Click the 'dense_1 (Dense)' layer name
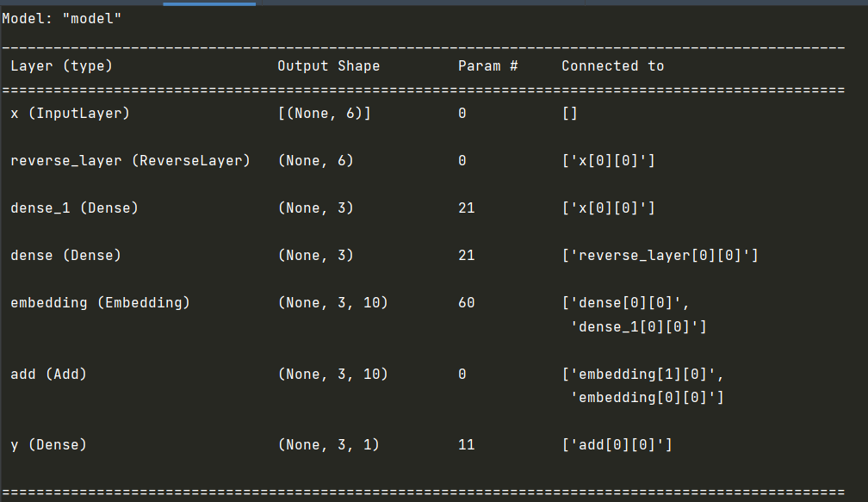This screenshot has height=502, width=868. coord(74,208)
